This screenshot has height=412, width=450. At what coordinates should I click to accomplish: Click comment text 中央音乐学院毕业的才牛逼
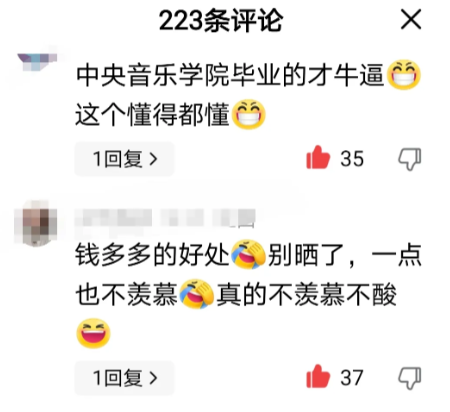[230, 75]
